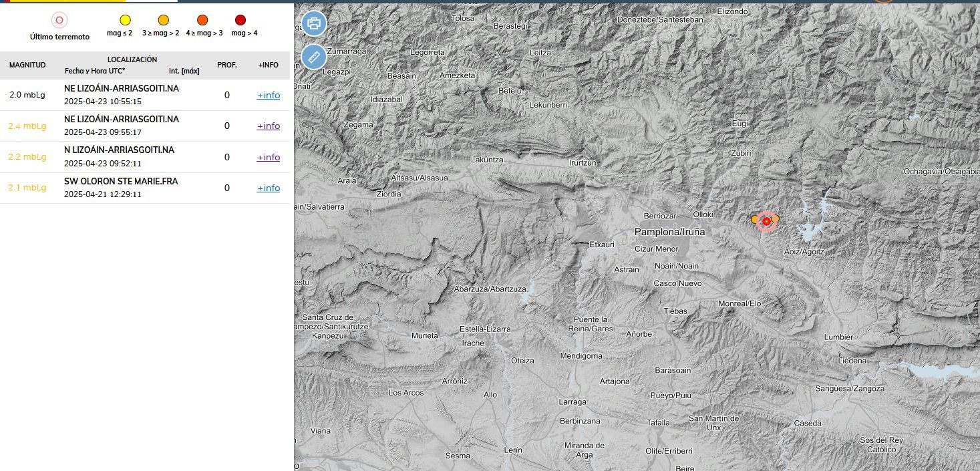Click the print map icon
The height and width of the screenshot is (471, 980).
[x=314, y=23]
